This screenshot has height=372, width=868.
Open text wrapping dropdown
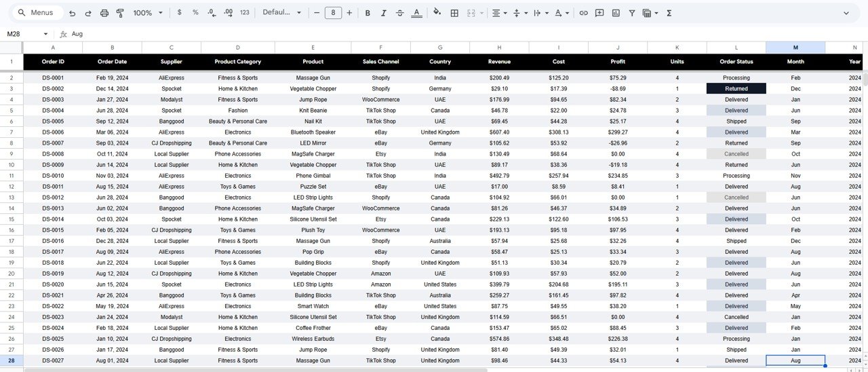[540, 13]
